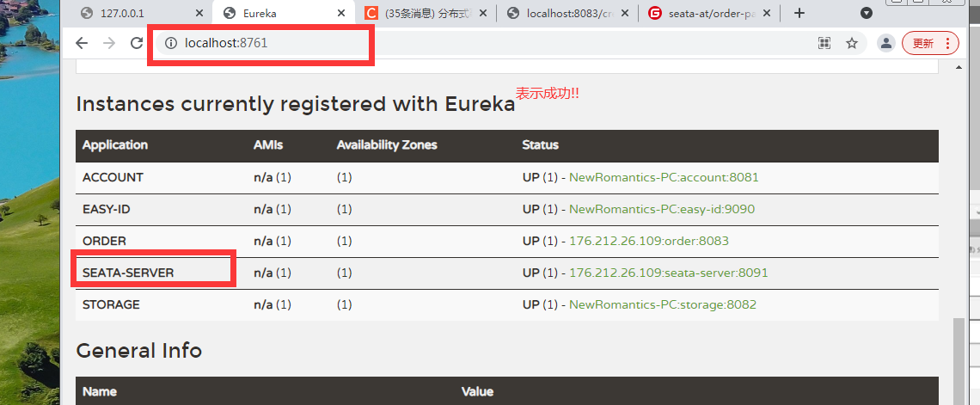Open NewRomantics-PC:easy-id:9090 instance link
This screenshot has height=405, width=980.
(662, 209)
